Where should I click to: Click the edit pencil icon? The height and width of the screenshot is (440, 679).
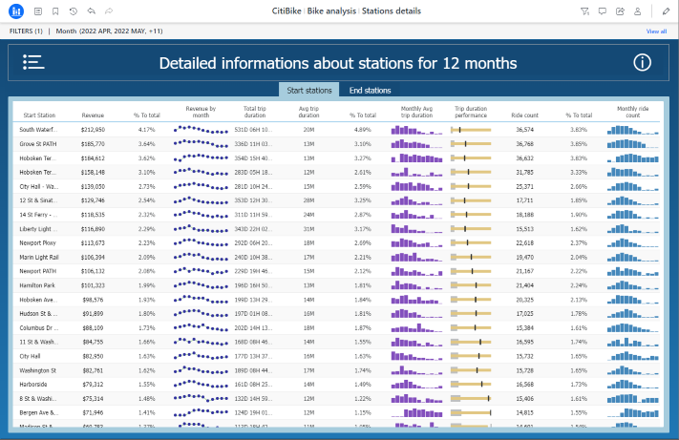(x=666, y=11)
